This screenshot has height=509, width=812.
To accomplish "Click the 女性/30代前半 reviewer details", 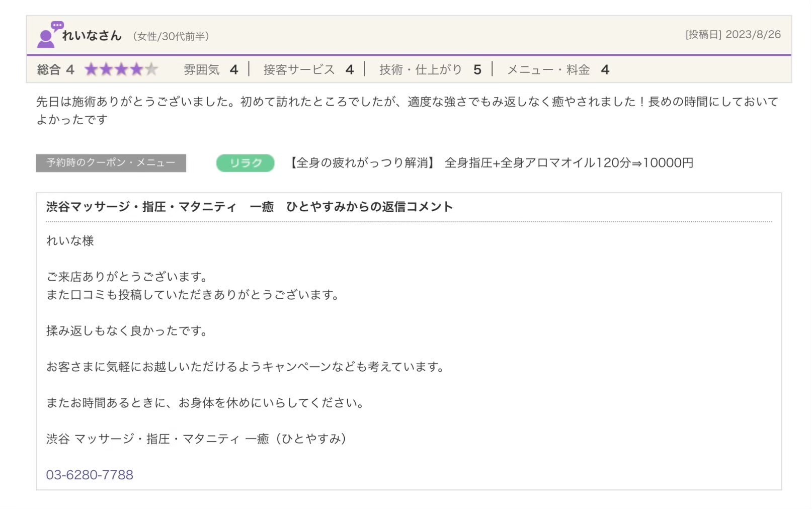I will (x=171, y=36).
